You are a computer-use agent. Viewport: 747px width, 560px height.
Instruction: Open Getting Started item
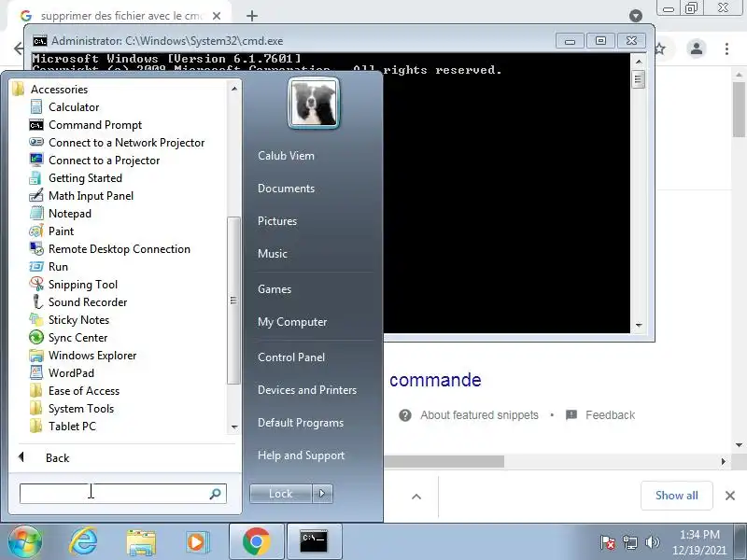coord(77,178)
